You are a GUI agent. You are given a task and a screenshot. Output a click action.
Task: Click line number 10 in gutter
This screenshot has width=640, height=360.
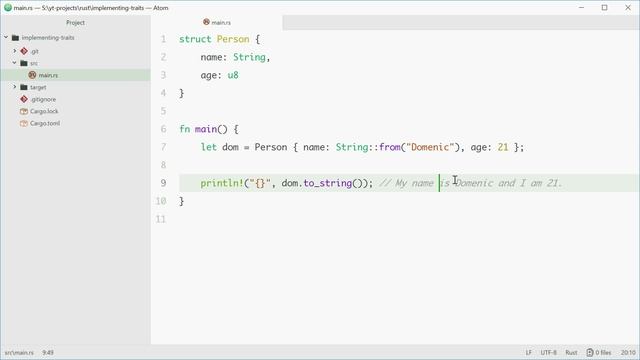pos(161,201)
